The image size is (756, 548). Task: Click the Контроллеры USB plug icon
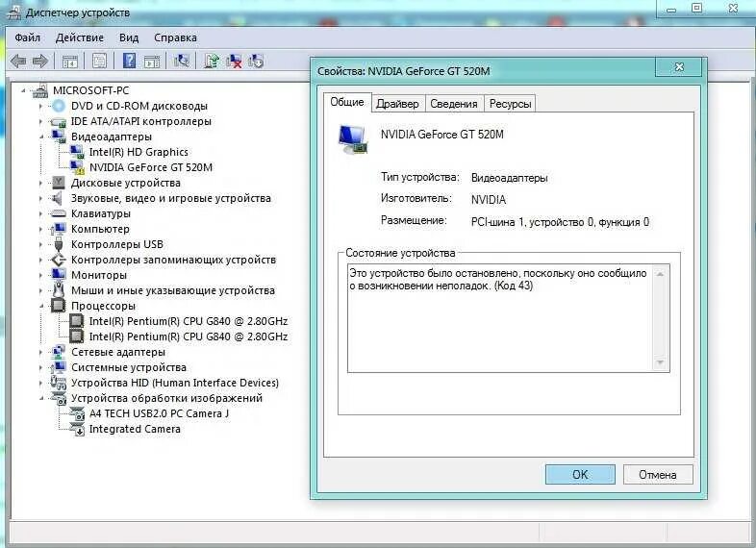[59, 244]
